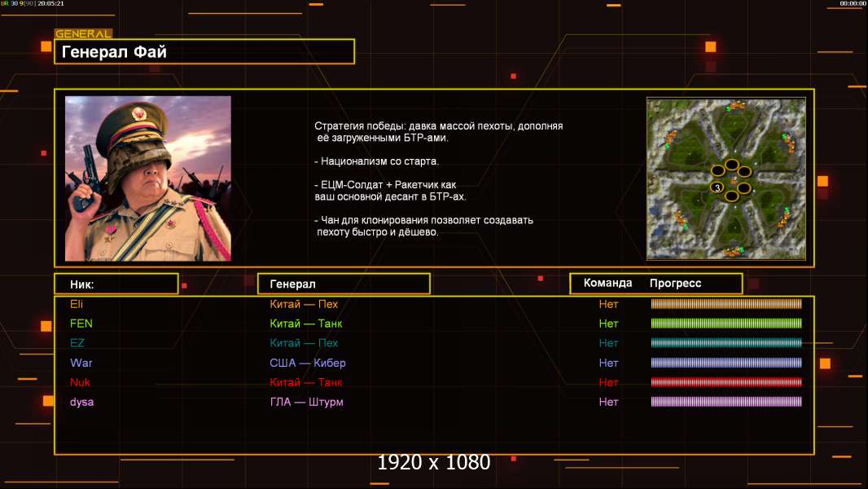Click Nuk's team value "Нет"
The height and width of the screenshot is (489, 868).
tap(608, 382)
